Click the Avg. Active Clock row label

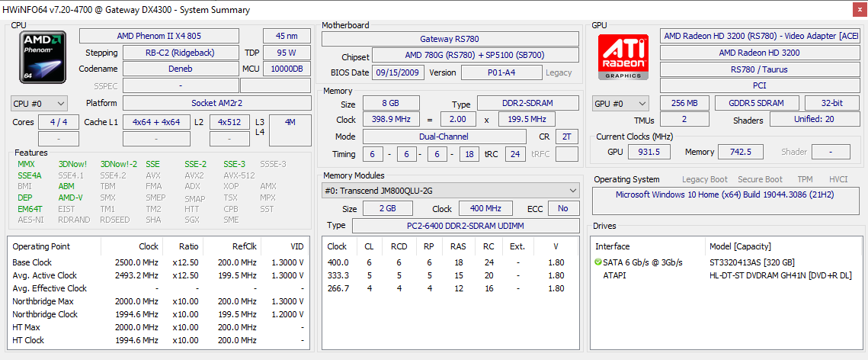point(44,275)
